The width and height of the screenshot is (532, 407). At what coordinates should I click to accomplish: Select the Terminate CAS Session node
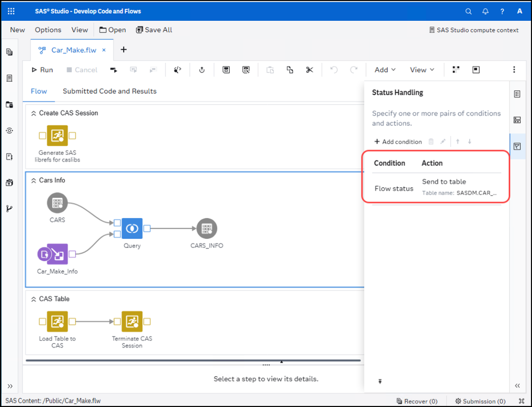tap(132, 321)
